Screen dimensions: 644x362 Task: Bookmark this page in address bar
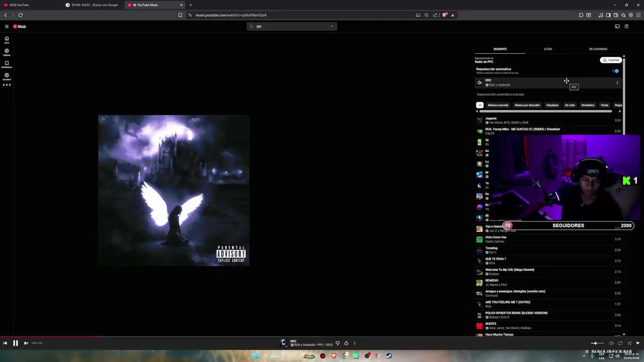point(180,15)
